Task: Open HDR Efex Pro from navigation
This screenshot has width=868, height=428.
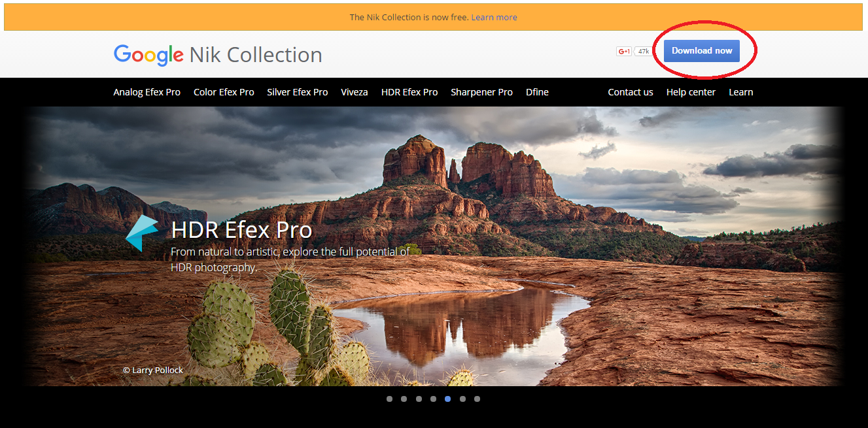Action: (409, 92)
